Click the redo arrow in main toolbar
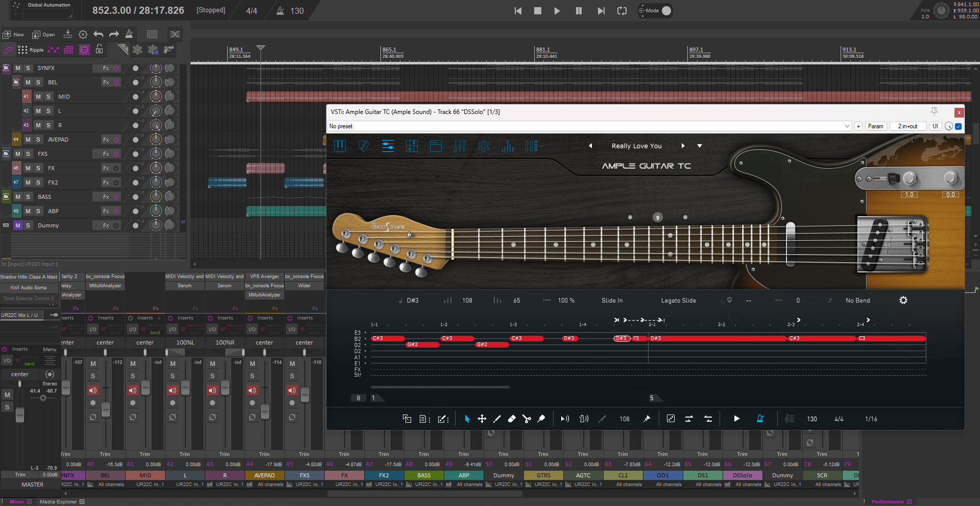 point(114,34)
